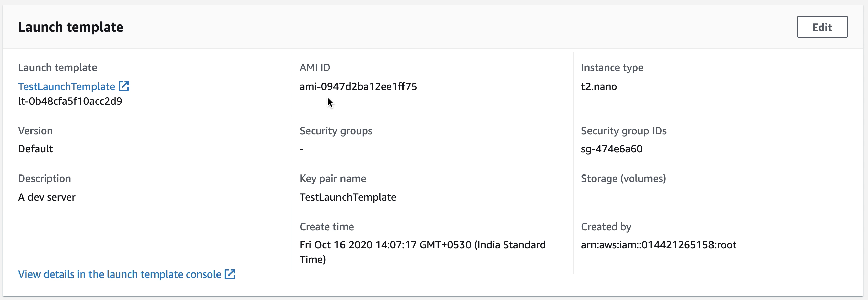Viewport: 868px width, 300px height.
Task: Open View details in launch template console
Action: [120, 274]
